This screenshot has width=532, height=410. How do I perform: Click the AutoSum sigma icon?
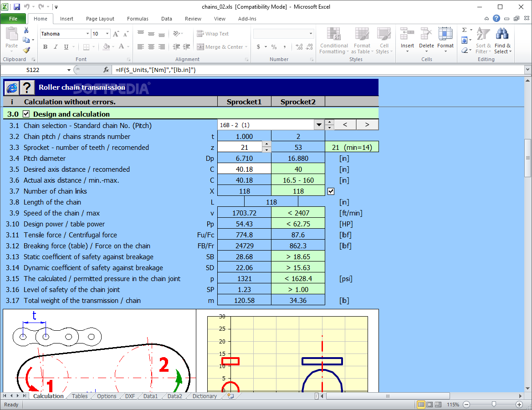tap(465, 30)
